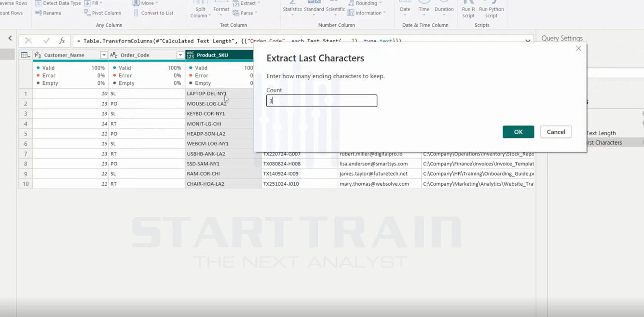The image size is (644, 317).
Task: Select the Text Length applied step
Action: 601,133
